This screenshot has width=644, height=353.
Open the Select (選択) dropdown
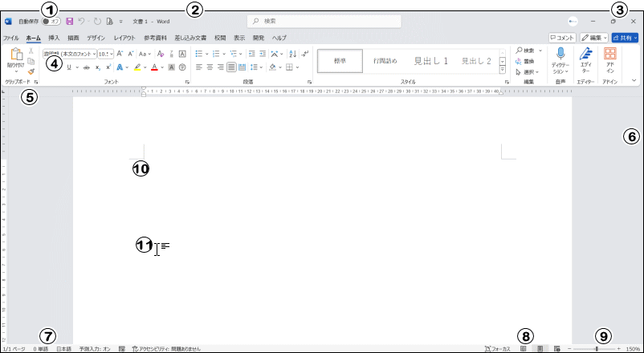click(x=528, y=72)
